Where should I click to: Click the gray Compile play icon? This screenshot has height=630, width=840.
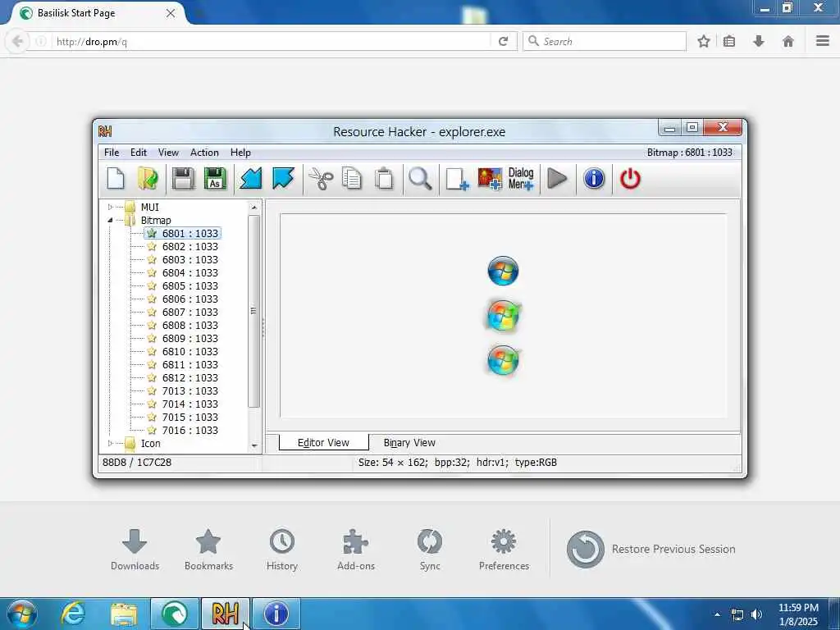tap(557, 178)
